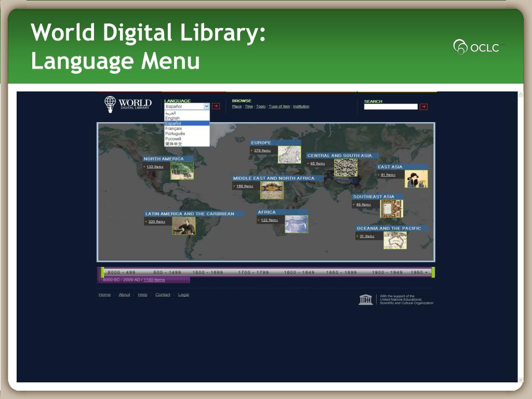
Task: Select 1950 + period on timeline
Action: [419, 272]
